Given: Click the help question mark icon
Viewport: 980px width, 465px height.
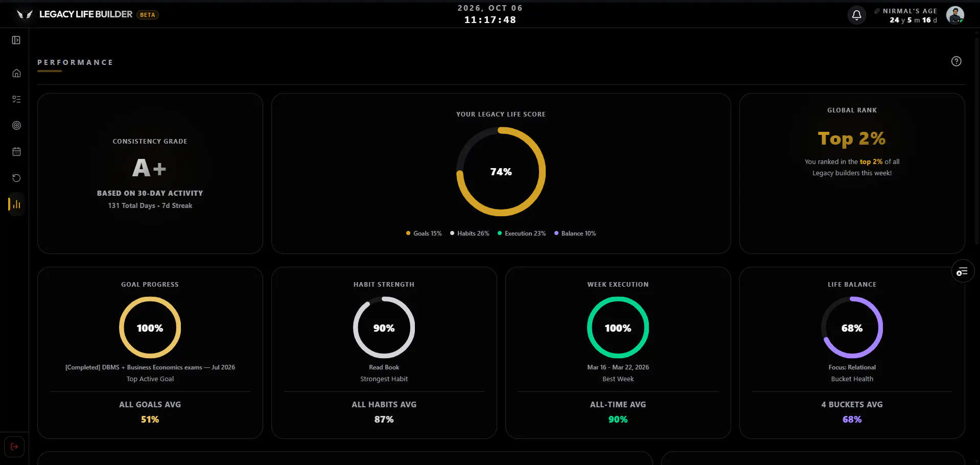Looking at the screenshot, I should coord(956,61).
